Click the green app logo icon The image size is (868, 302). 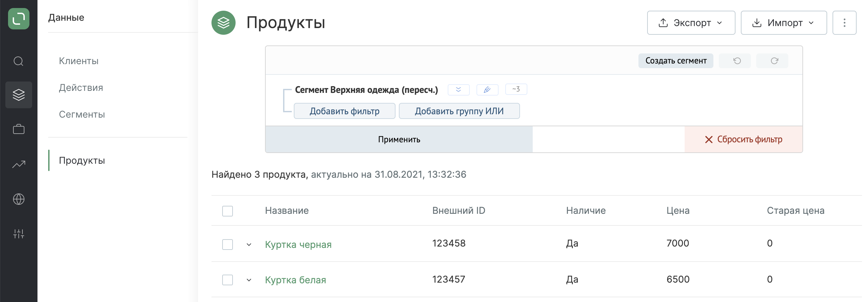point(18,19)
